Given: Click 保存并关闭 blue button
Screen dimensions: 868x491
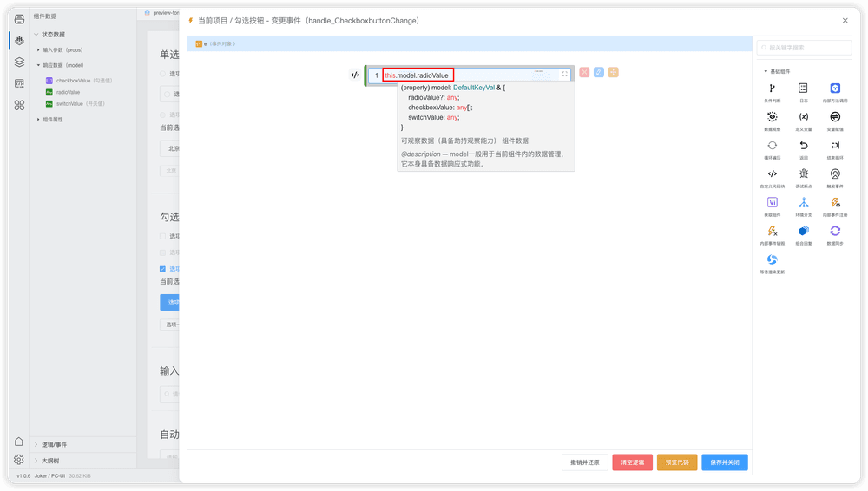Looking at the screenshot, I should pyautogui.click(x=725, y=462).
